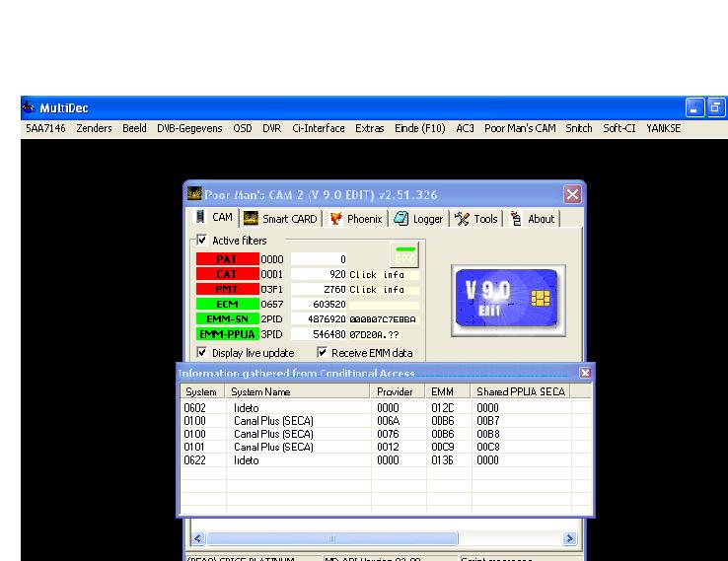This screenshot has height=561, width=728.
Task: Click the V 9.0 Edit smart card image
Action: (x=508, y=301)
